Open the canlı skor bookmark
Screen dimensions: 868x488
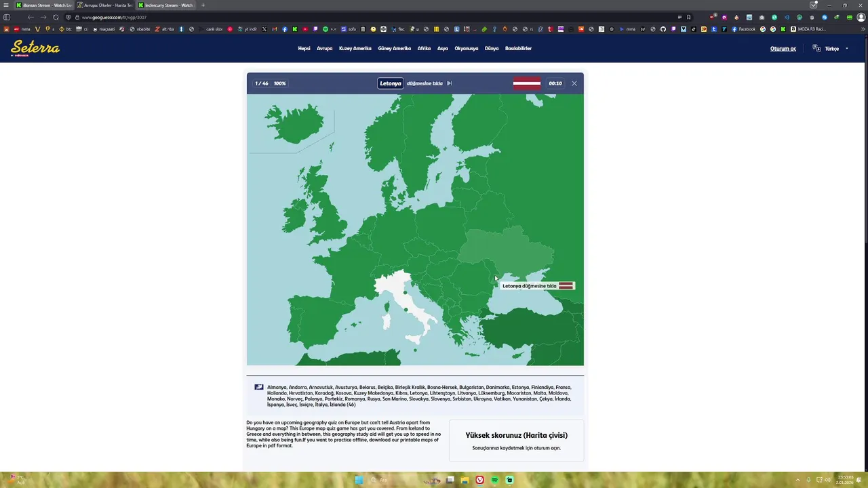click(x=211, y=29)
